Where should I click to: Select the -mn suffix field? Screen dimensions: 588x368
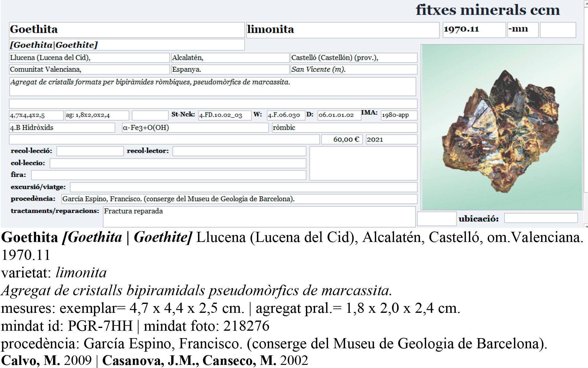[x=523, y=30]
